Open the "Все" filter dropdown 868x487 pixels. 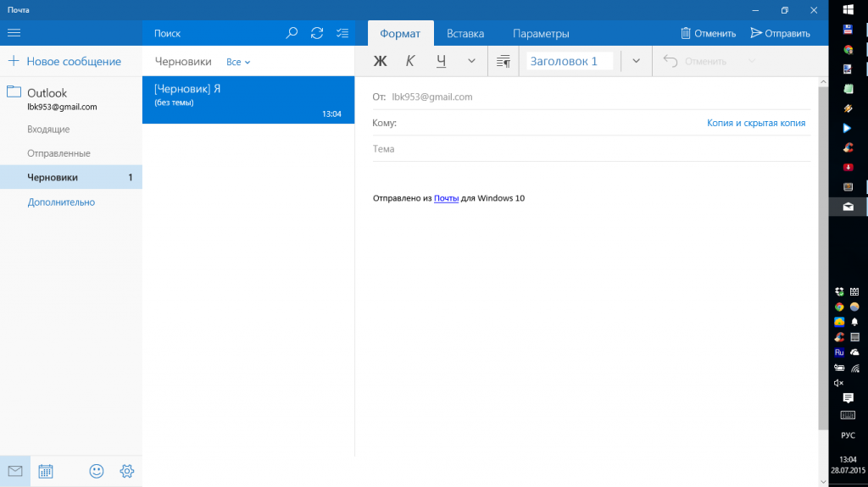pos(238,62)
